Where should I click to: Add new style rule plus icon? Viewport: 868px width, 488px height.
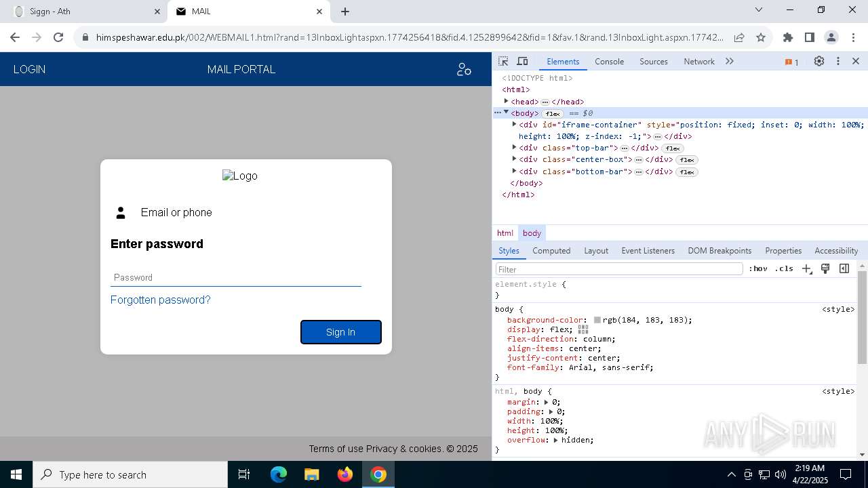point(807,268)
